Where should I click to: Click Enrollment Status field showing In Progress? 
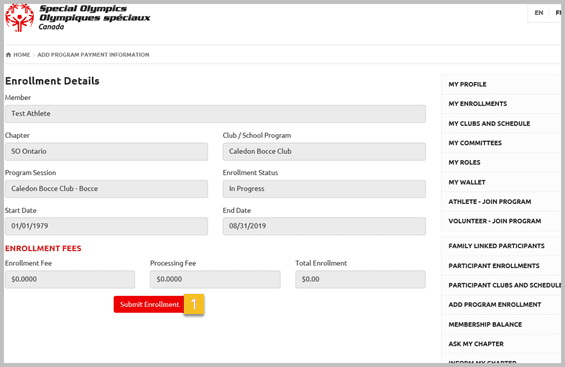click(x=324, y=189)
